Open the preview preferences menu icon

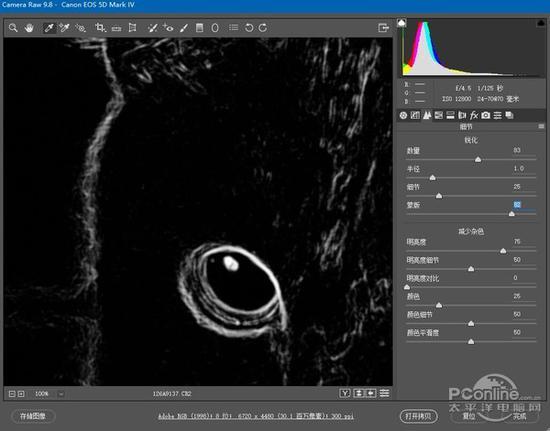[x=384, y=393]
